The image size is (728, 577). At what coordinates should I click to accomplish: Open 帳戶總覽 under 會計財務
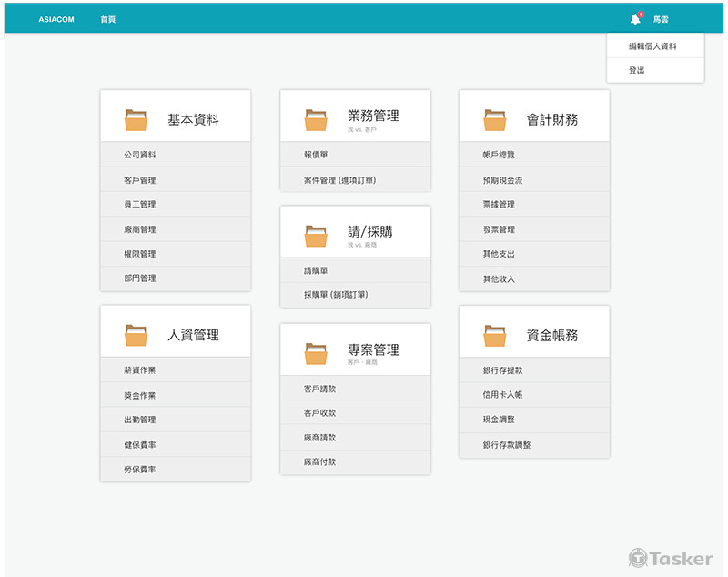[x=499, y=155]
